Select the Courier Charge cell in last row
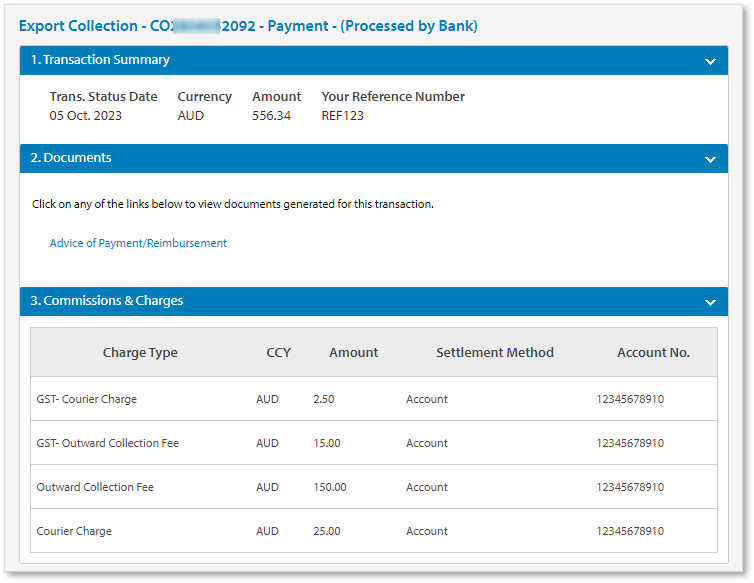Screen dimensions: 754x583 (74, 531)
